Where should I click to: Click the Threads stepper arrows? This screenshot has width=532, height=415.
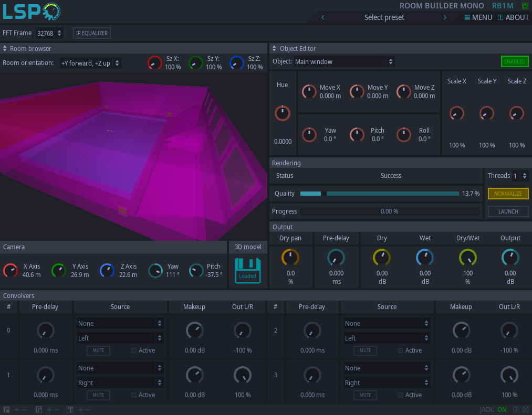(x=525, y=176)
